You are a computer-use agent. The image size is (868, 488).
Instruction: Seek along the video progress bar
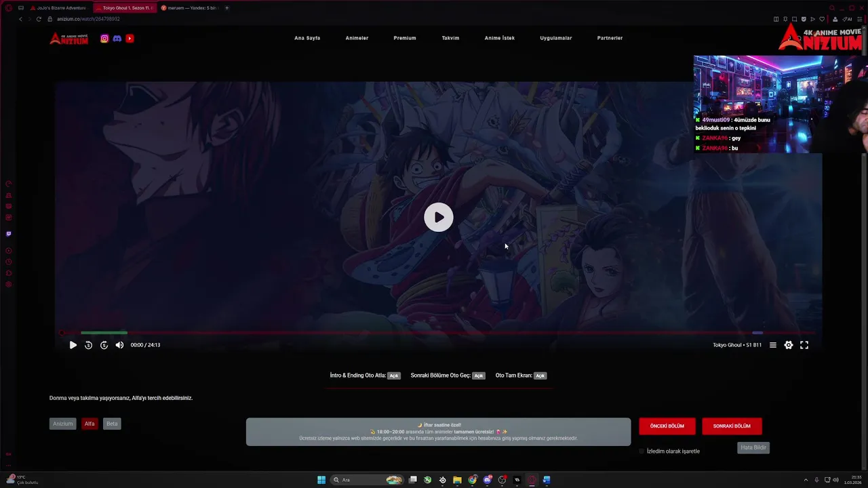438,333
